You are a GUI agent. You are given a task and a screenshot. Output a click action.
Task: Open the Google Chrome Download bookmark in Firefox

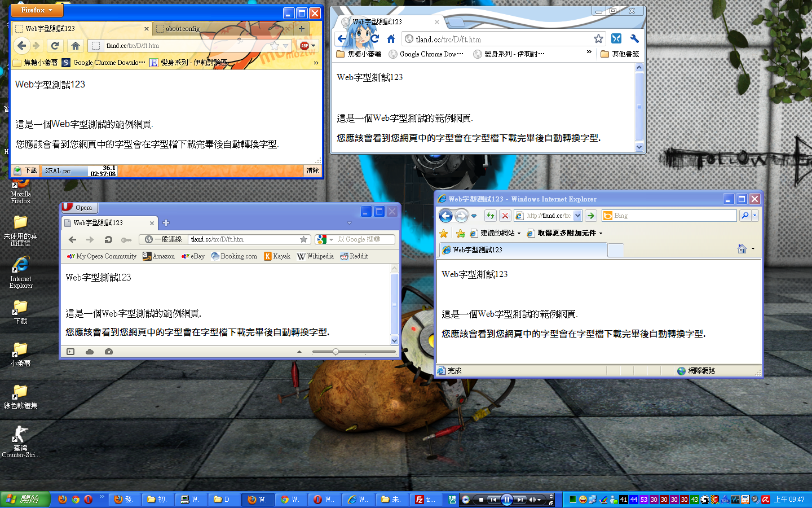[104, 63]
